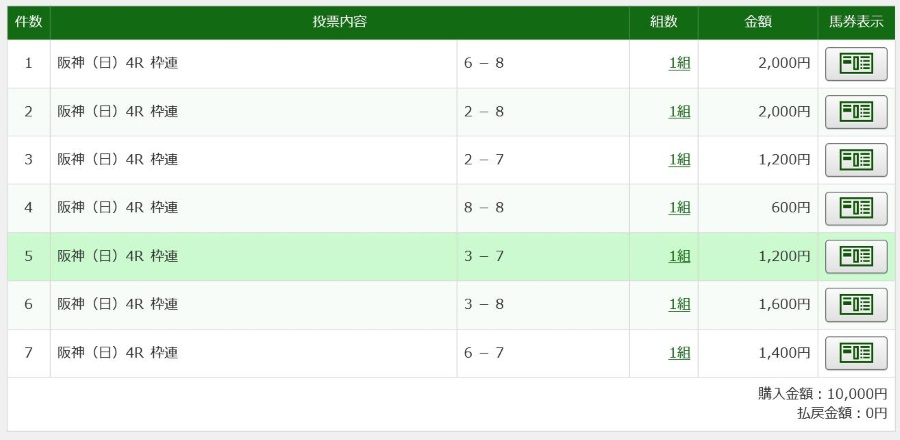Open the 1組 link for 3-8 bet
Screen dimensions: 900x440
pyautogui.click(x=679, y=305)
